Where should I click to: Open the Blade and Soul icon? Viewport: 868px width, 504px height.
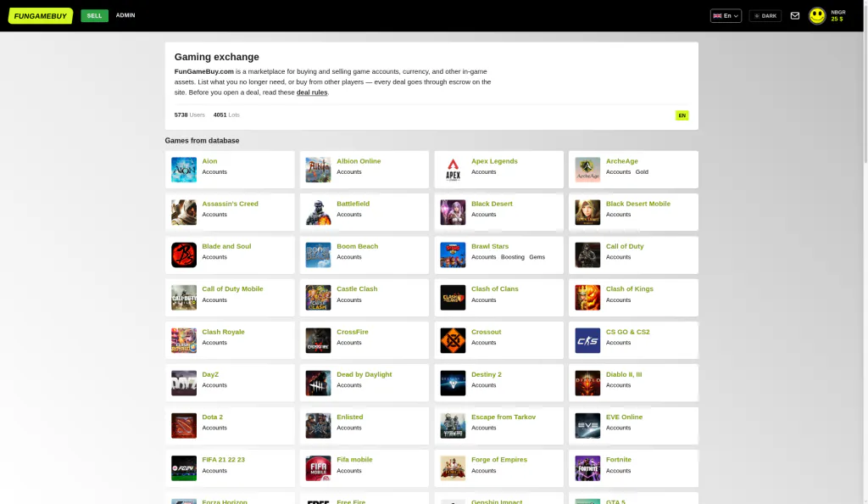coord(184,255)
